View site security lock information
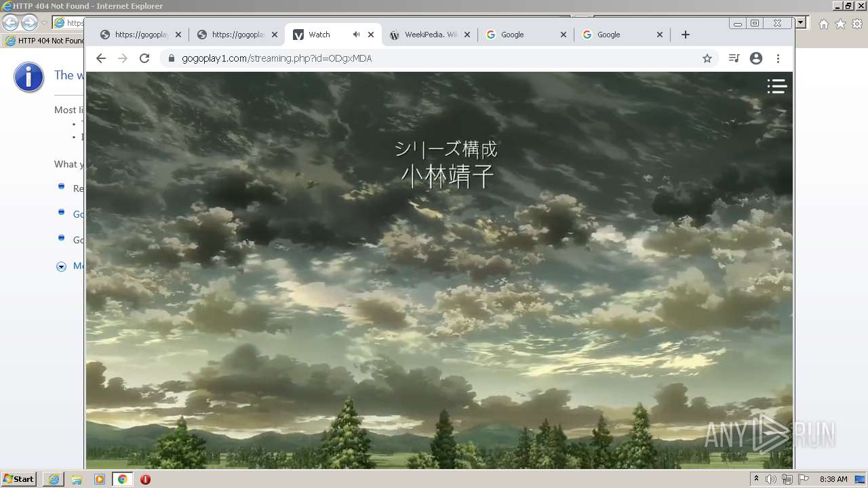868x488 pixels. 171,58
